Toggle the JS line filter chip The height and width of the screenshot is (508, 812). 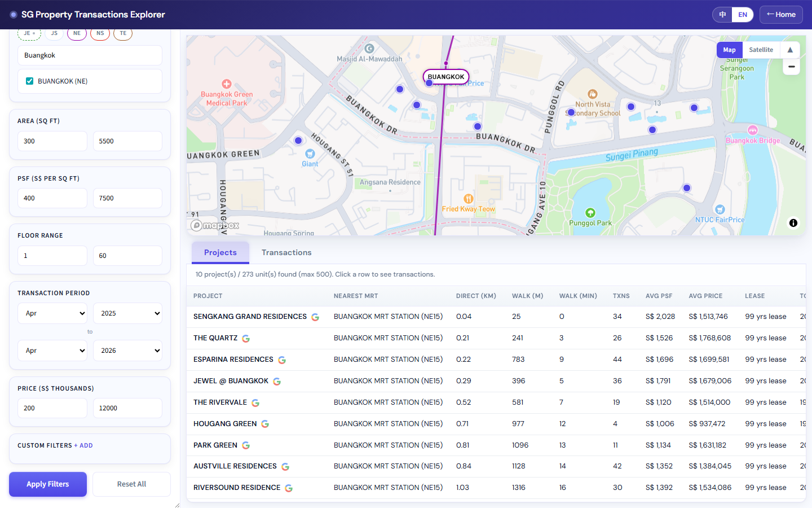(54, 33)
